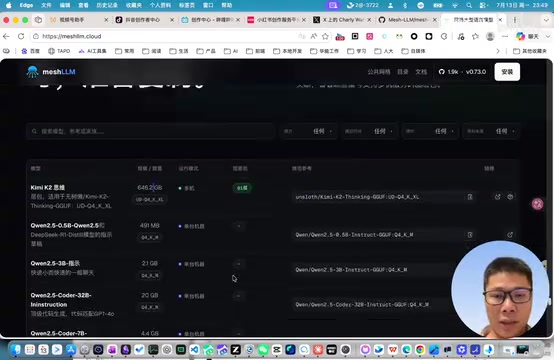Click the Qwen2.5-Coder-32B-Instruct-GGUF reference text
Image resolution: width=554 pixels, height=360 pixels.
click(x=362, y=304)
